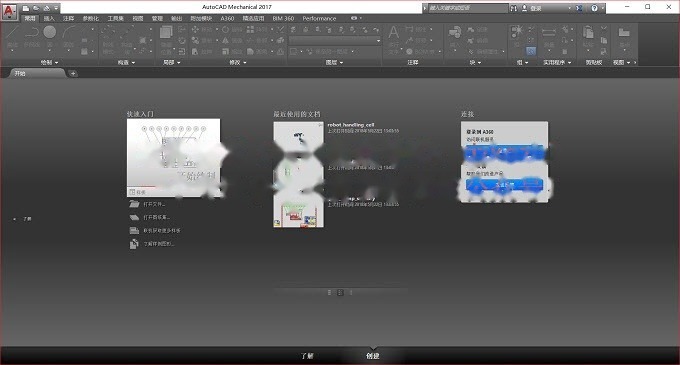Expand the 修改 (Modify) panel dropdown
The image size is (680, 365).
coord(237,62)
